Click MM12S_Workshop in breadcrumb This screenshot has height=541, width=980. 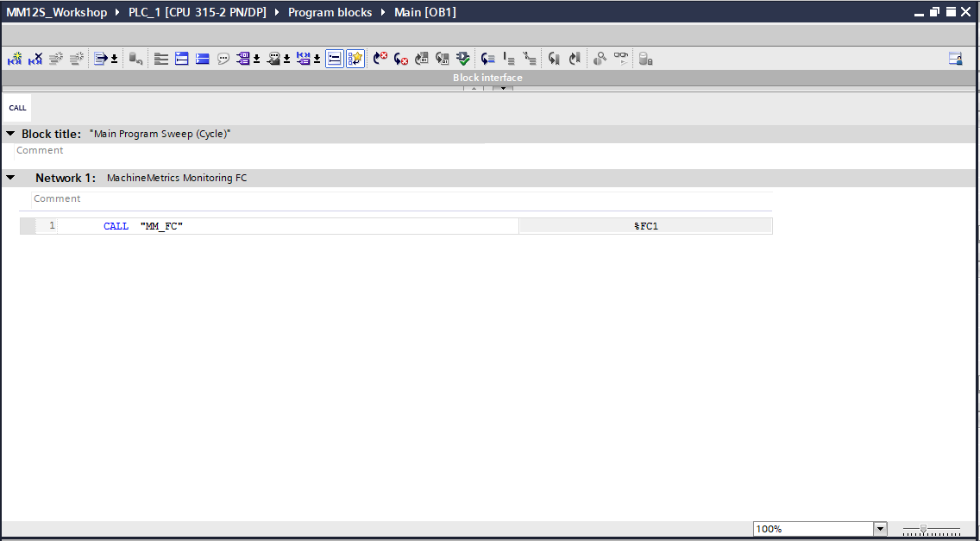(x=57, y=12)
